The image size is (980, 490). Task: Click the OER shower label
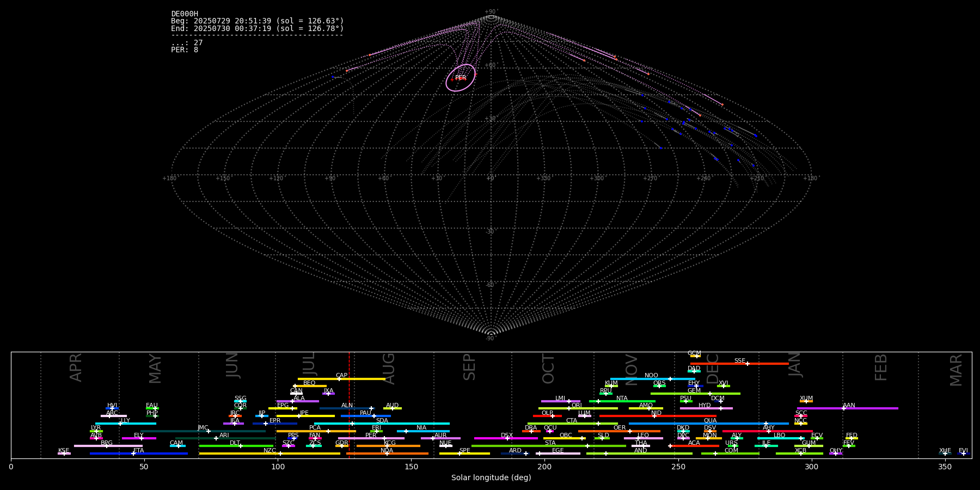[x=620, y=428]
